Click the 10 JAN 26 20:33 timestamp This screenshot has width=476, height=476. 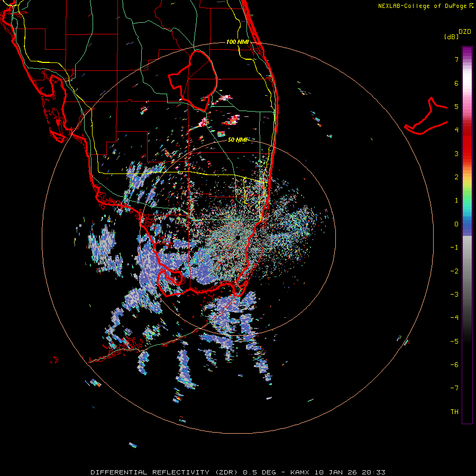[x=350, y=472]
